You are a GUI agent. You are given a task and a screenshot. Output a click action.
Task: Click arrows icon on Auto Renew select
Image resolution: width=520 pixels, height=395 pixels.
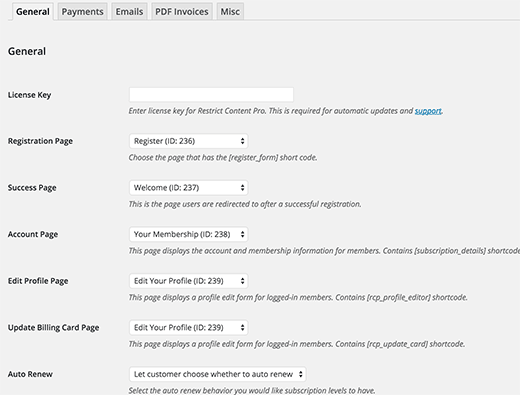pyautogui.click(x=300, y=374)
